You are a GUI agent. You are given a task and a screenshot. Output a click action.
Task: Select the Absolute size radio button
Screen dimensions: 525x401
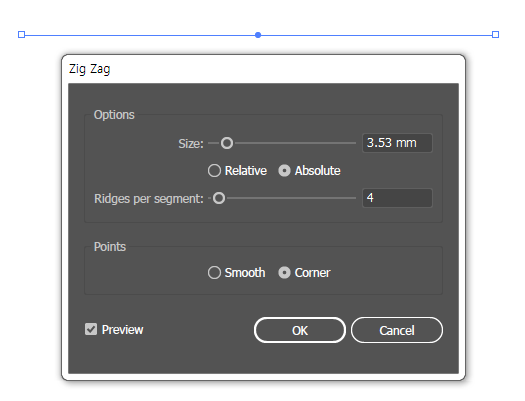click(x=284, y=171)
